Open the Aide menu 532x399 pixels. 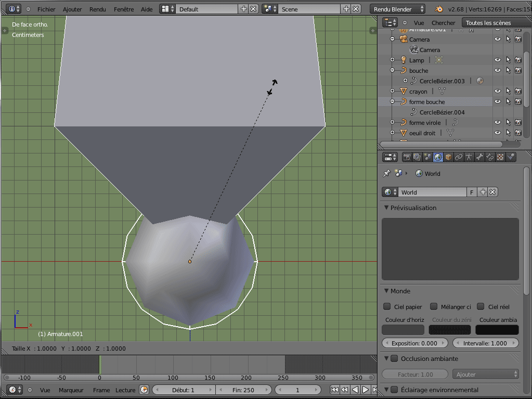(x=147, y=9)
